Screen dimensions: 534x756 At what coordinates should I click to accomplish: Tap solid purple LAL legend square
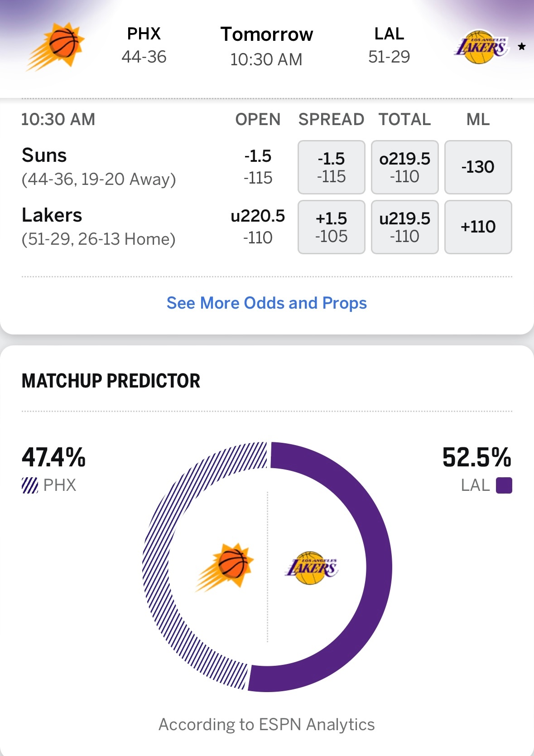pos(504,485)
